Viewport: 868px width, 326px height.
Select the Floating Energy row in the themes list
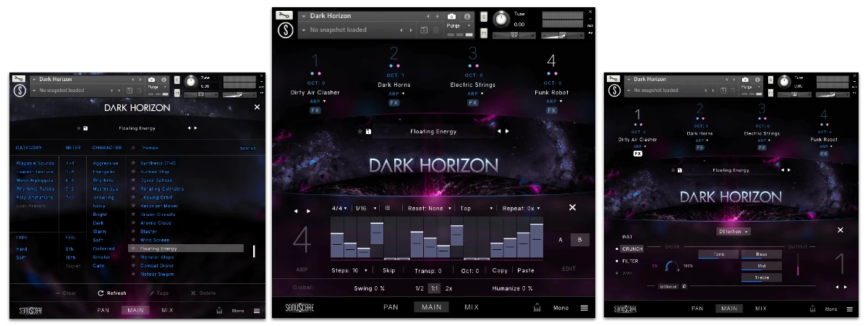[x=186, y=248]
